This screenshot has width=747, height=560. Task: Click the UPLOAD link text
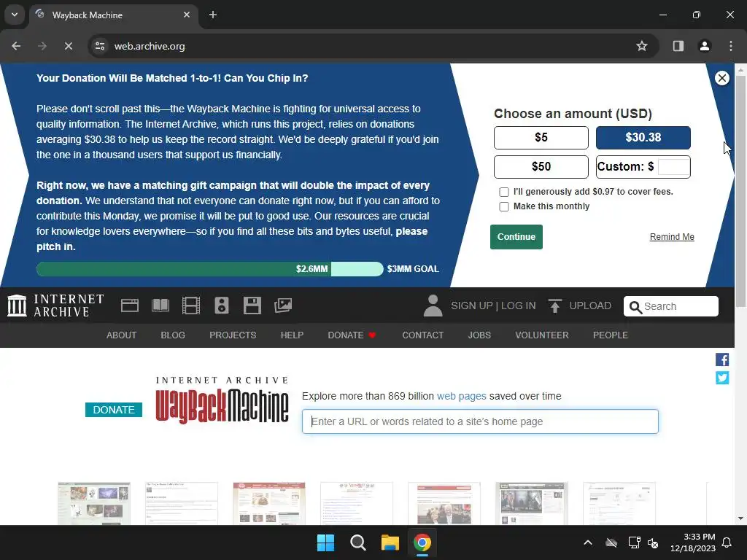(590, 306)
